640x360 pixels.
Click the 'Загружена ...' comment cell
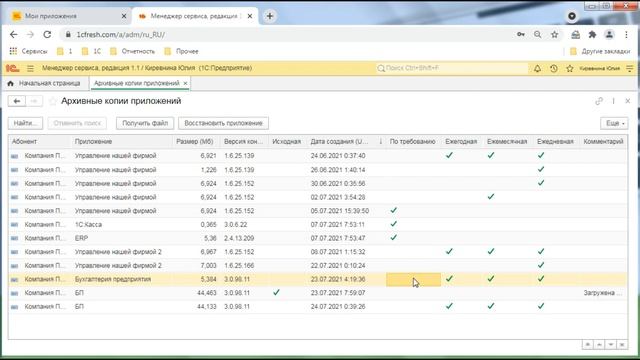pos(602,293)
